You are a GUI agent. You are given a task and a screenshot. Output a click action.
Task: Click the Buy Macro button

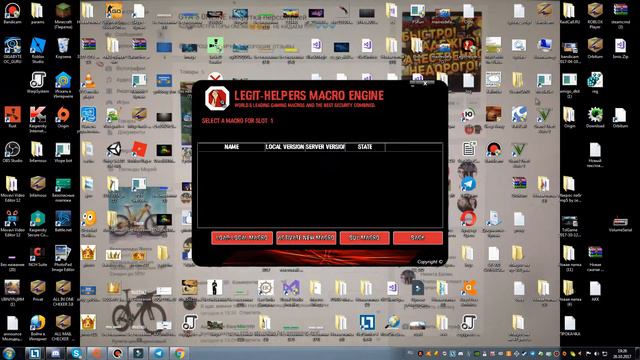pos(364,238)
